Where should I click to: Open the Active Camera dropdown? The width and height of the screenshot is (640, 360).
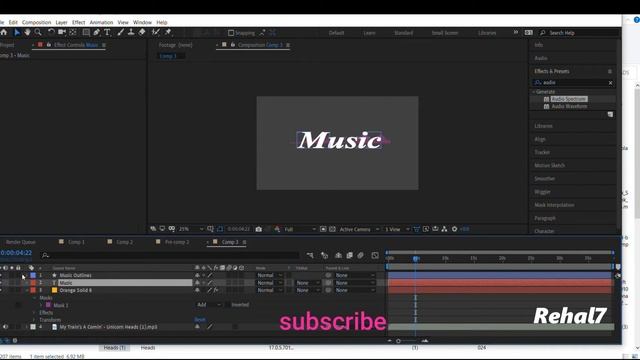tap(359, 229)
